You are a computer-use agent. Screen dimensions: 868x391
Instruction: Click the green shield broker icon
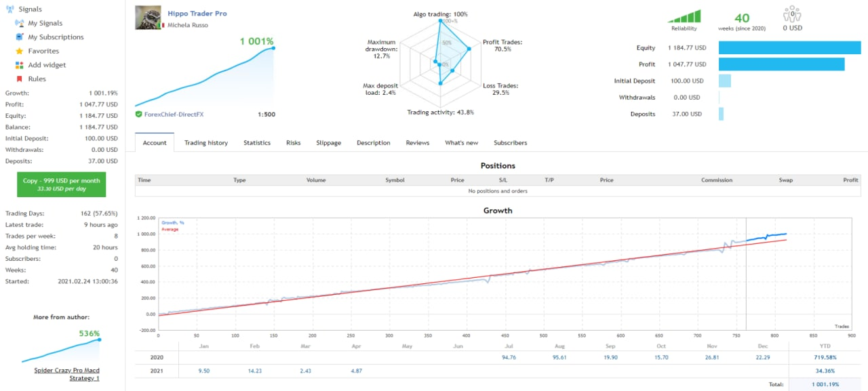pos(139,115)
